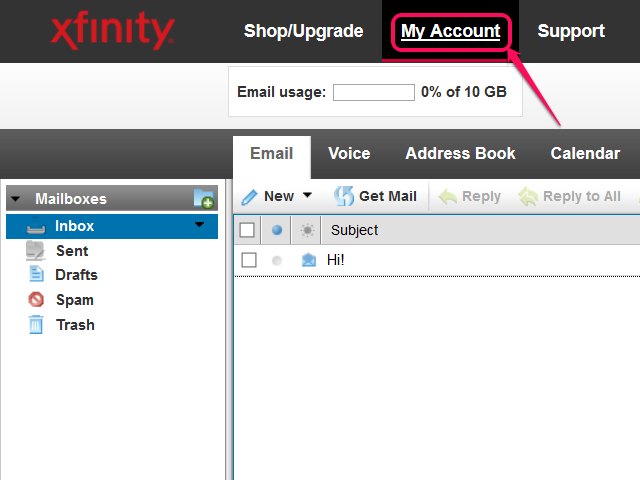
Task: Click the email usage progress bar
Action: [x=373, y=92]
